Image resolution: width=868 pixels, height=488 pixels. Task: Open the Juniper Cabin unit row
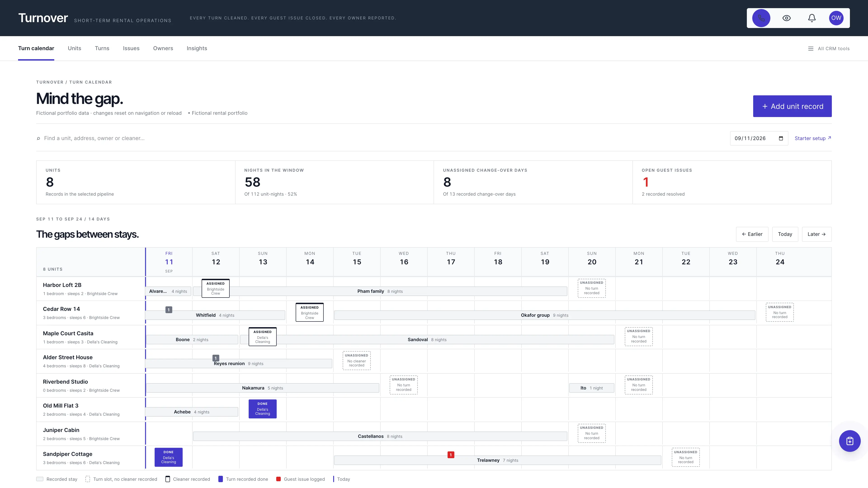91,434
